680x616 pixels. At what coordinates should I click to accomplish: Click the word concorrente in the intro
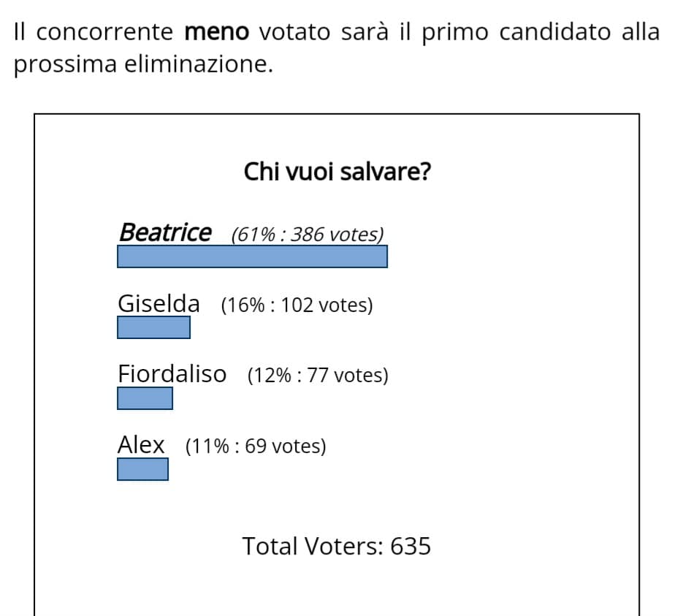104,32
